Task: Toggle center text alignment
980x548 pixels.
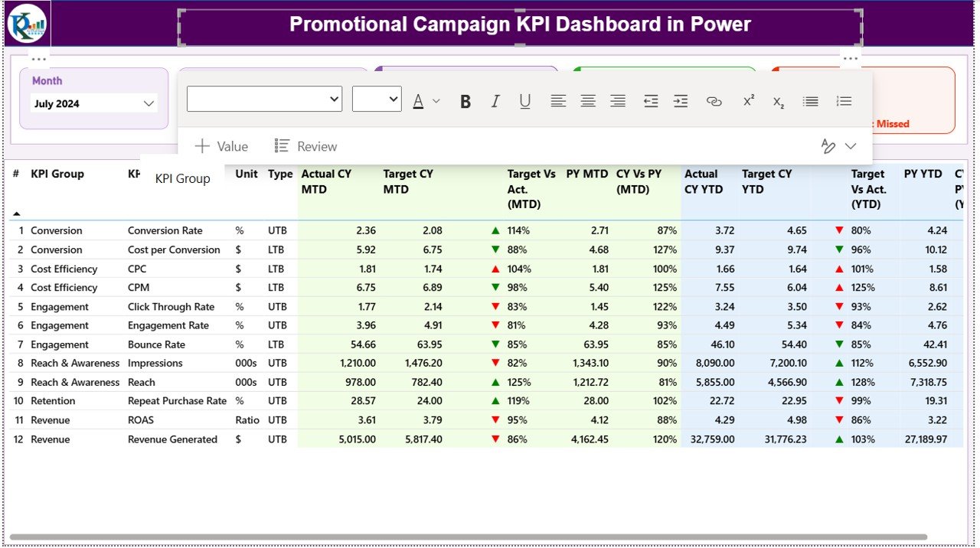Action: tap(588, 100)
